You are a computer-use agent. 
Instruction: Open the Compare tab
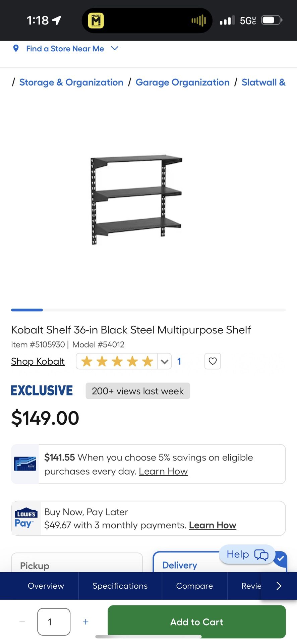coord(194,586)
